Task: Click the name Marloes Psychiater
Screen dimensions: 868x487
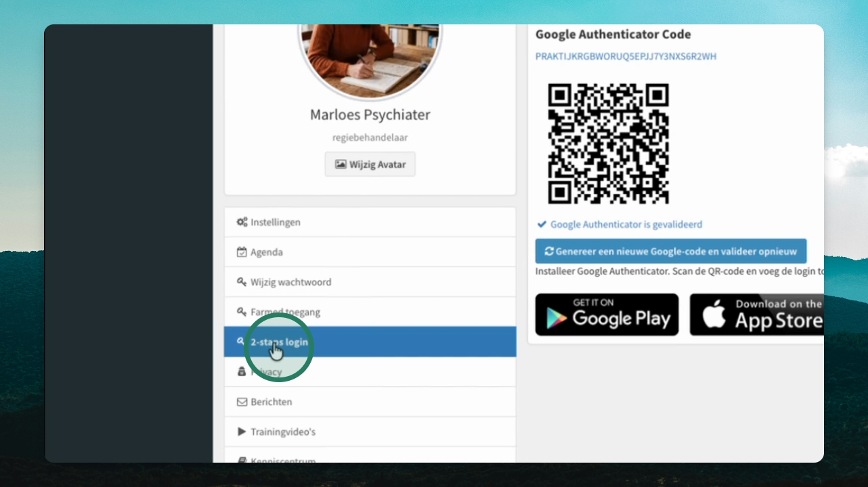Action: [x=370, y=115]
